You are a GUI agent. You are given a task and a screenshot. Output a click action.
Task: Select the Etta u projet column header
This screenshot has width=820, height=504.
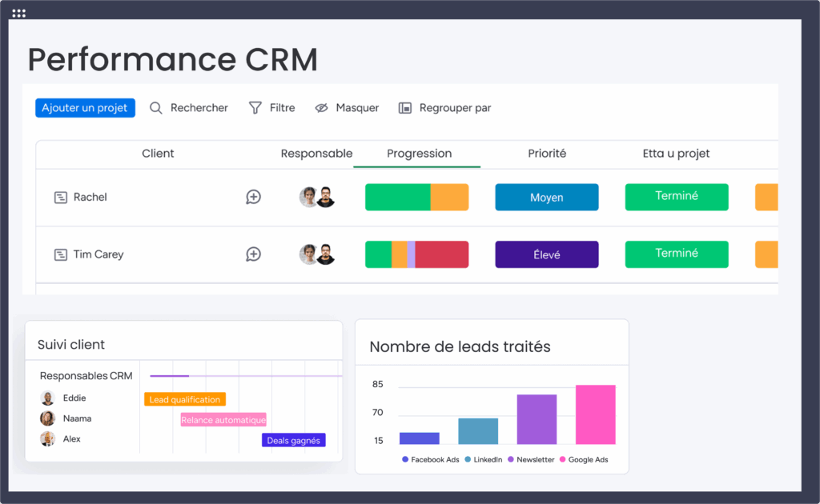pyautogui.click(x=676, y=154)
